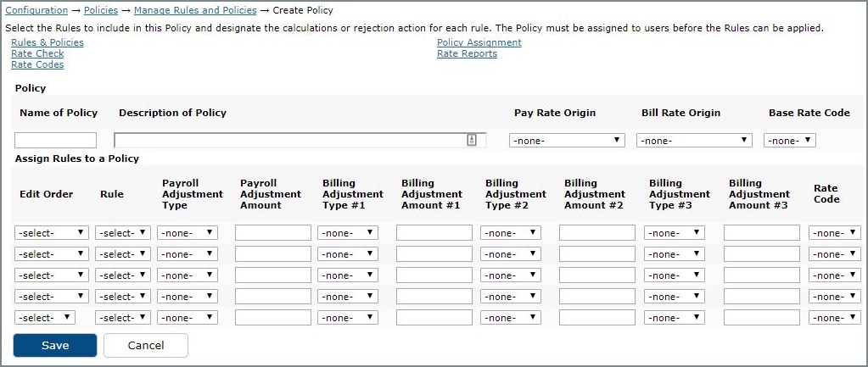Cancel policy creation
Screen dimensions: 868x367
pyautogui.click(x=146, y=346)
